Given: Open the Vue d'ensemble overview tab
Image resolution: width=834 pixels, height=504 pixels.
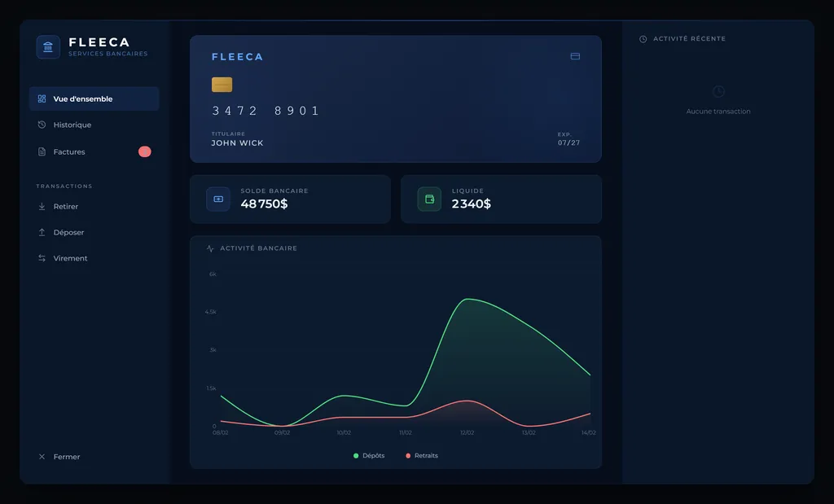Looking at the screenshot, I should (94, 99).
